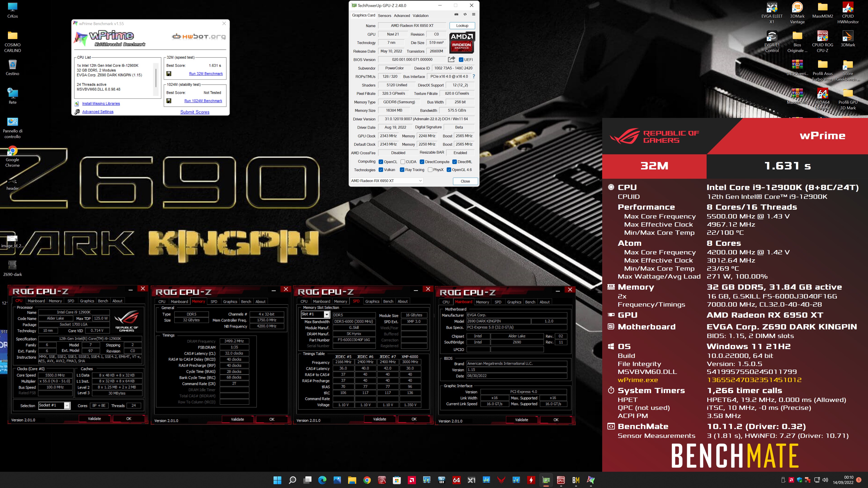Image resolution: width=868 pixels, height=488 pixels.
Task: Click Lookup button in GPU-Z
Action: pyautogui.click(x=462, y=26)
